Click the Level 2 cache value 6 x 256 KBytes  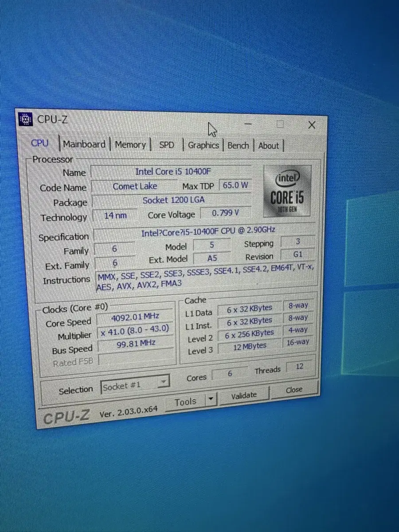click(x=249, y=334)
